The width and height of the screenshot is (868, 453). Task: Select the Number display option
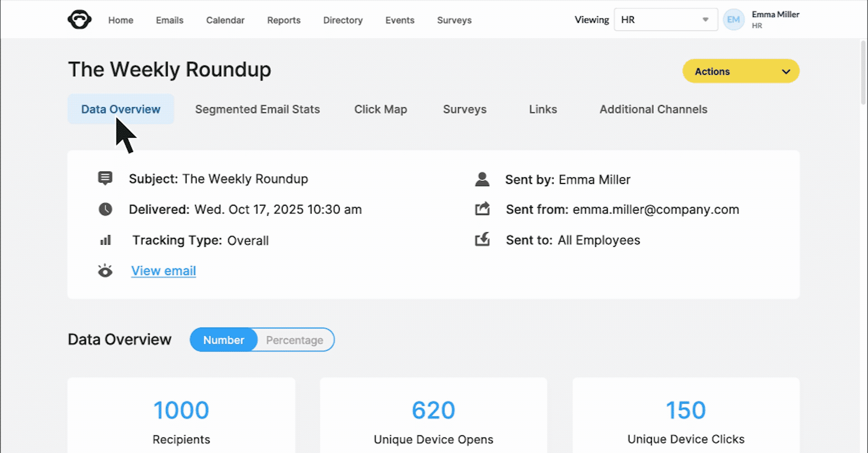[x=224, y=340]
